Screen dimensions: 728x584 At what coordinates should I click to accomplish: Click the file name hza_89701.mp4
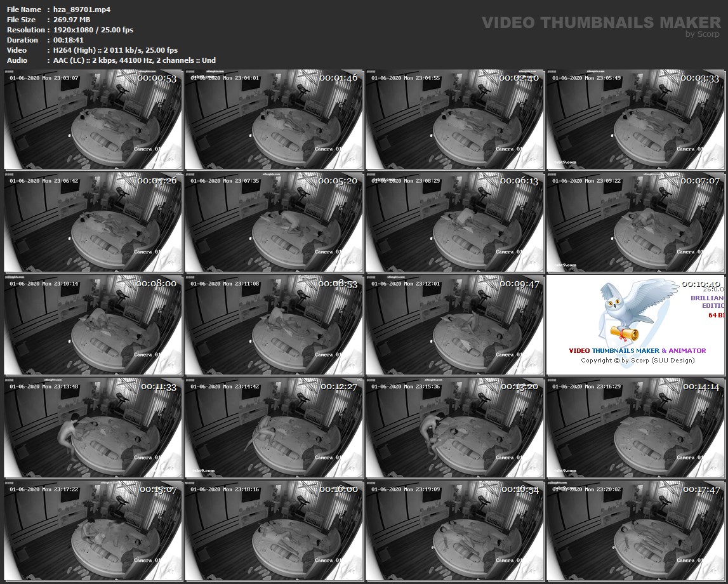click(82, 10)
